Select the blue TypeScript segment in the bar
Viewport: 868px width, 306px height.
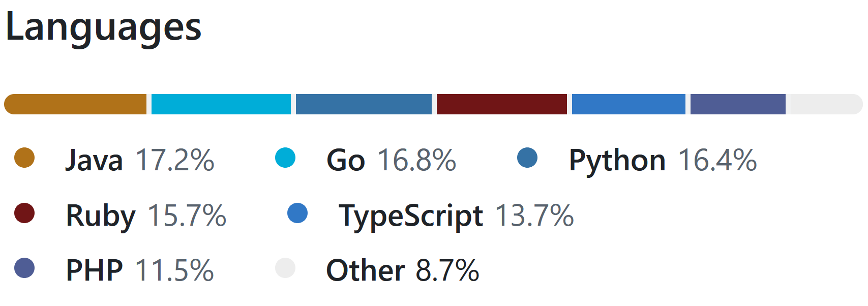(x=628, y=104)
